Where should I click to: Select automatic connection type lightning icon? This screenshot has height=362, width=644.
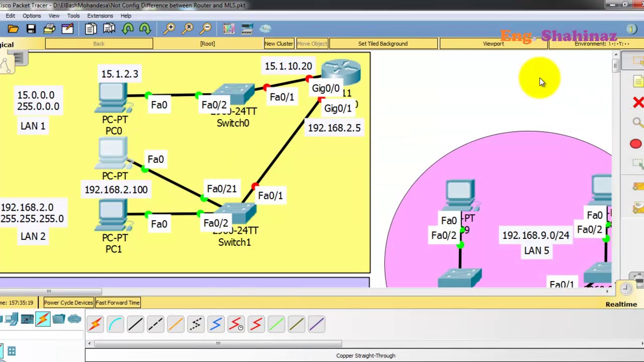pyautogui.click(x=95, y=324)
